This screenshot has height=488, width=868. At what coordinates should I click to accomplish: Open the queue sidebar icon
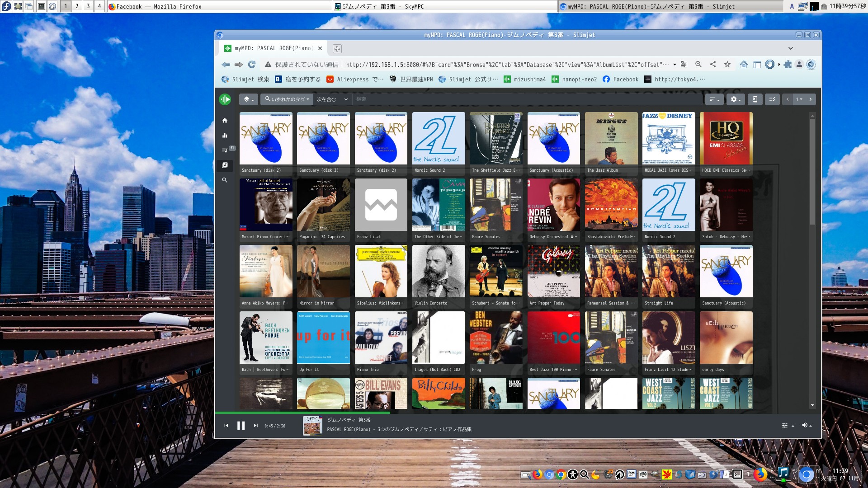point(225,150)
